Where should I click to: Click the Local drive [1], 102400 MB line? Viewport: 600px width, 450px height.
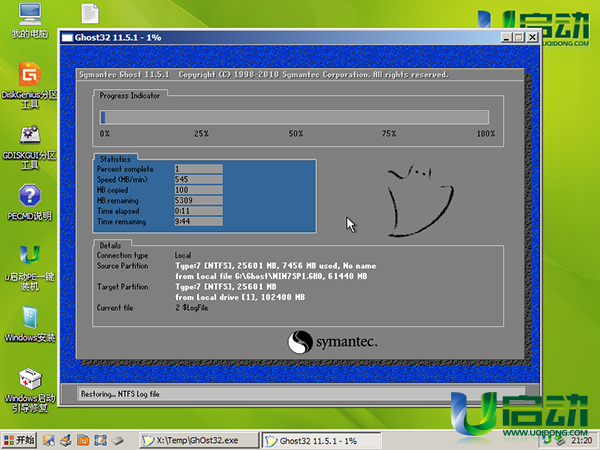coord(240,297)
